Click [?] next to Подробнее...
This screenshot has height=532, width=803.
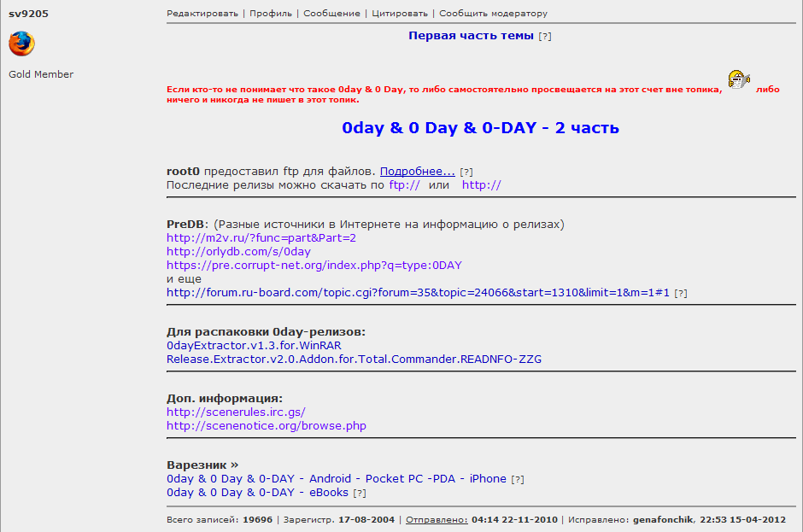click(x=466, y=172)
